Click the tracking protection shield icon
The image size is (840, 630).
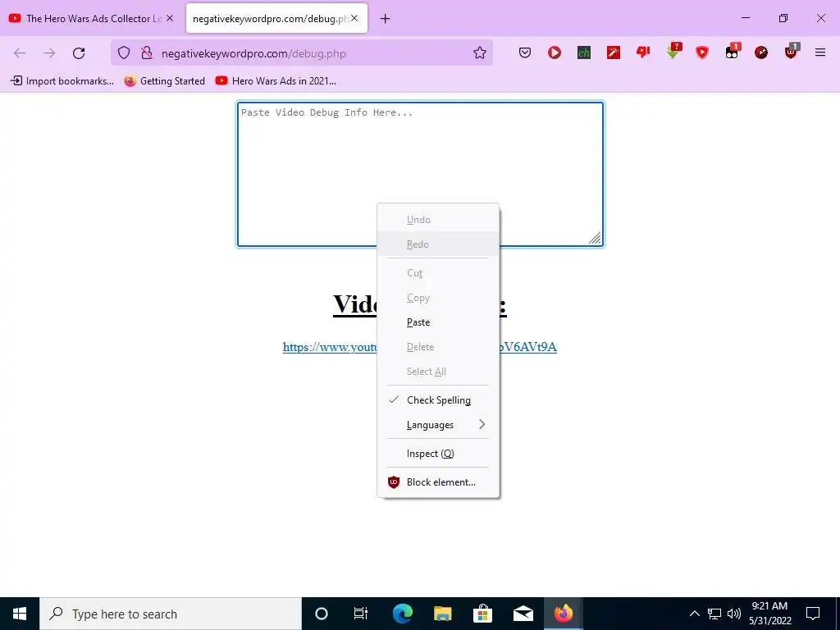click(x=124, y=52)
